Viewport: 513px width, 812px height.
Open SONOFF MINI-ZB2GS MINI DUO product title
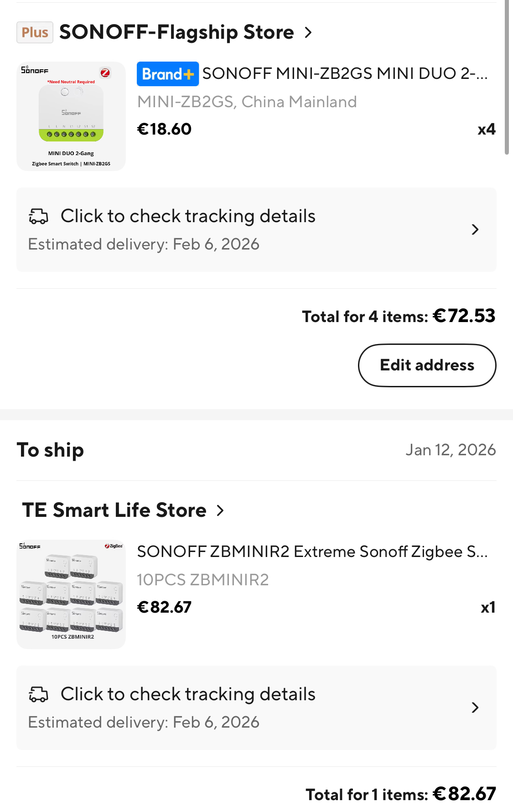pyautogui.click(x=345, y=73)
